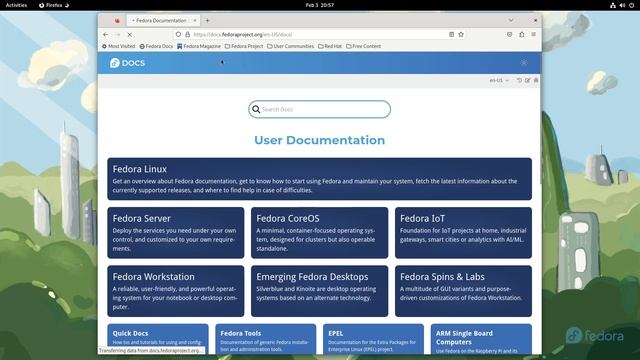Viewport: 640px width, 360px height.
Task: Click the magnifier icon in search box
Action: [256, 109]
